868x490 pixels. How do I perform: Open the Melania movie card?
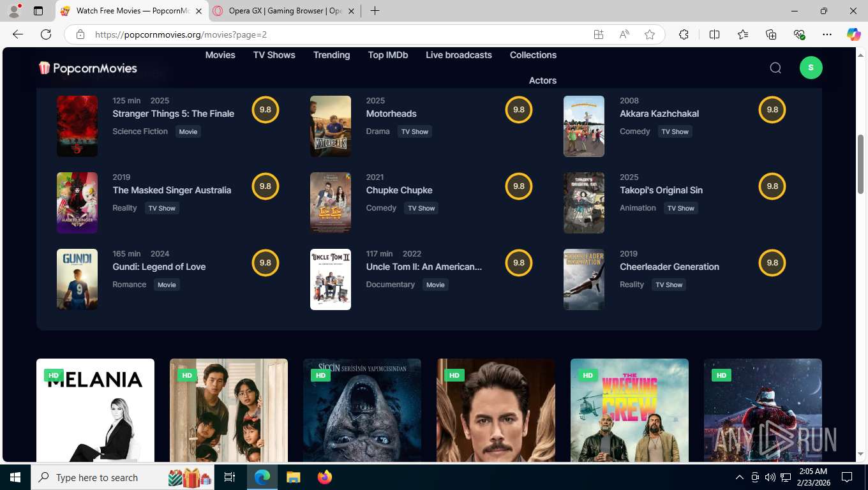(x=95, y=410)
